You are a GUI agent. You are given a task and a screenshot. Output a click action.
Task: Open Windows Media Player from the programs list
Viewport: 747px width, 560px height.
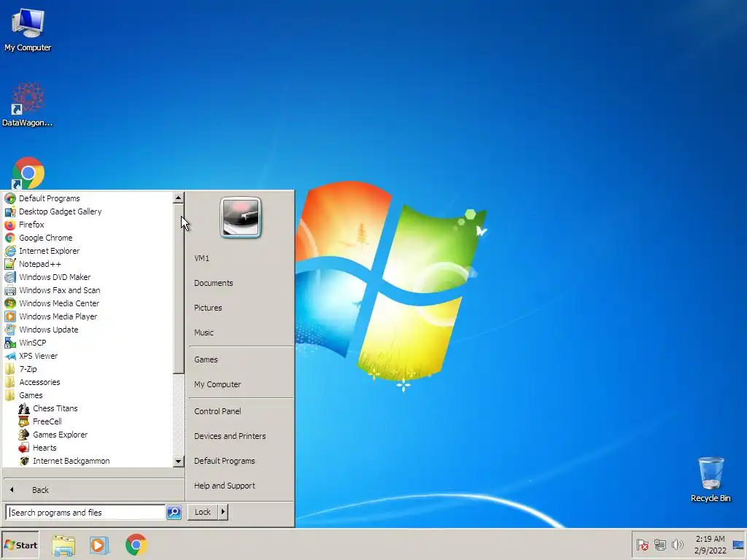tap(58, 316)
